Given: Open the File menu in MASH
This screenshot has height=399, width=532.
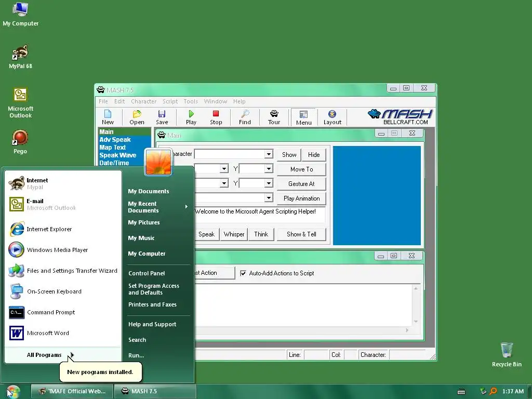Looking at the screenshot, I should [x=103, y=101].
